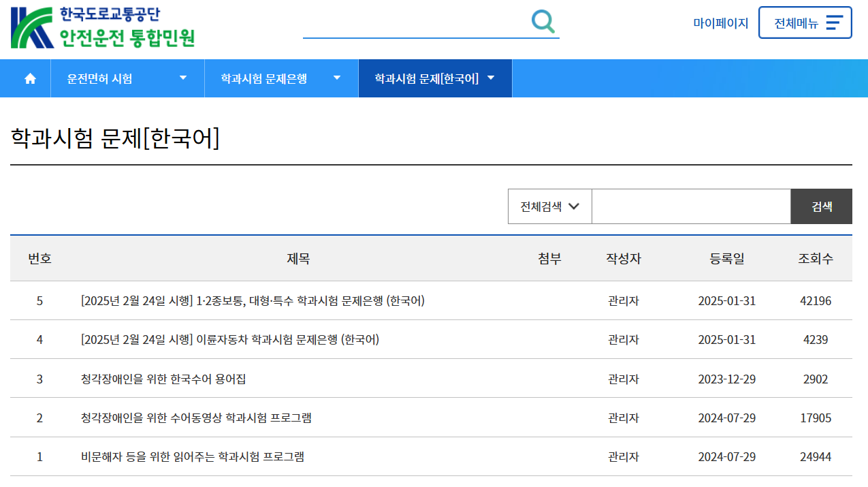
Task: Click view count 17905
Action: [816, 418]
